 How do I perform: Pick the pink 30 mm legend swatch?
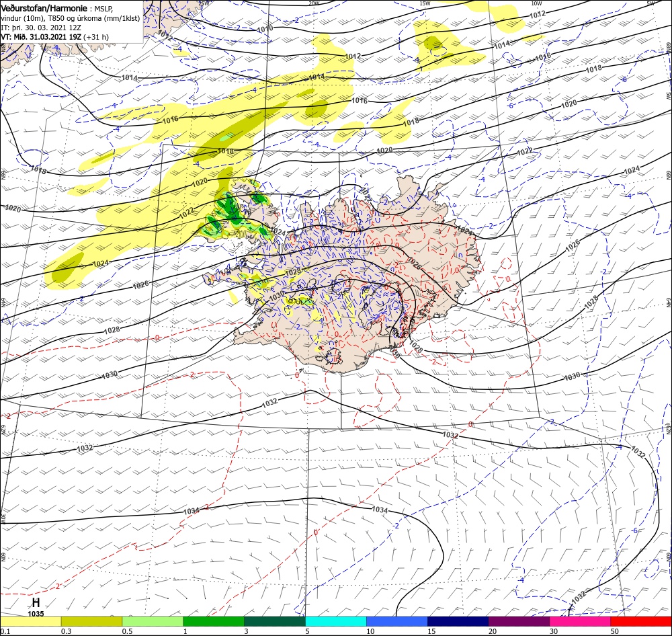(x=581, y=622)
